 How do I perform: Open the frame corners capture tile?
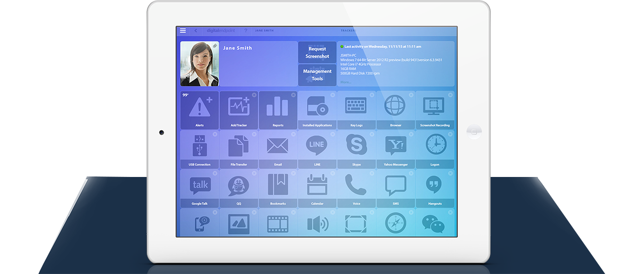point(356,223)
